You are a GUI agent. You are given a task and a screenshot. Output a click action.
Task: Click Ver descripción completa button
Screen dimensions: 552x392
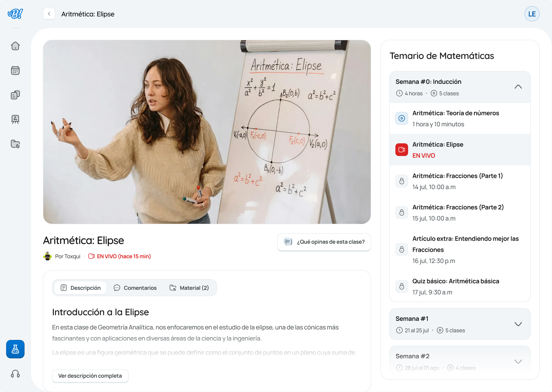pos(90,376)
